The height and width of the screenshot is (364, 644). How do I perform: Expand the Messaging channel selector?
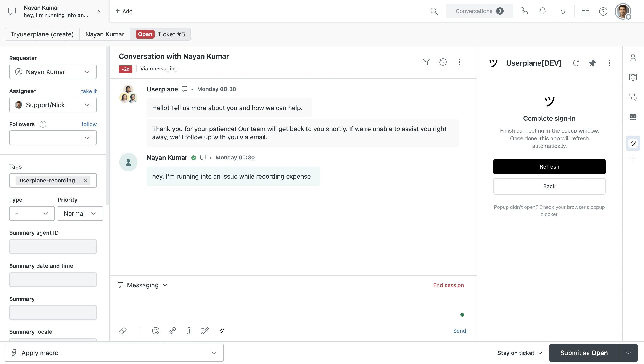coord(143,285)
